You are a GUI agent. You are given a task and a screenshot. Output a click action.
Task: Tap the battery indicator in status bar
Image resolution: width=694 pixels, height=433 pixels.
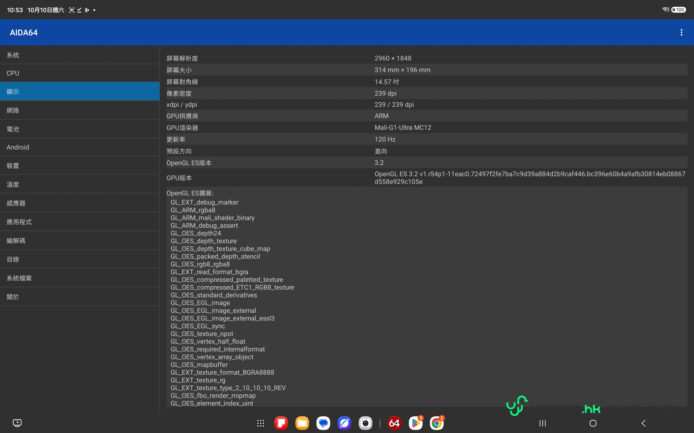click(x=679, y=10)
